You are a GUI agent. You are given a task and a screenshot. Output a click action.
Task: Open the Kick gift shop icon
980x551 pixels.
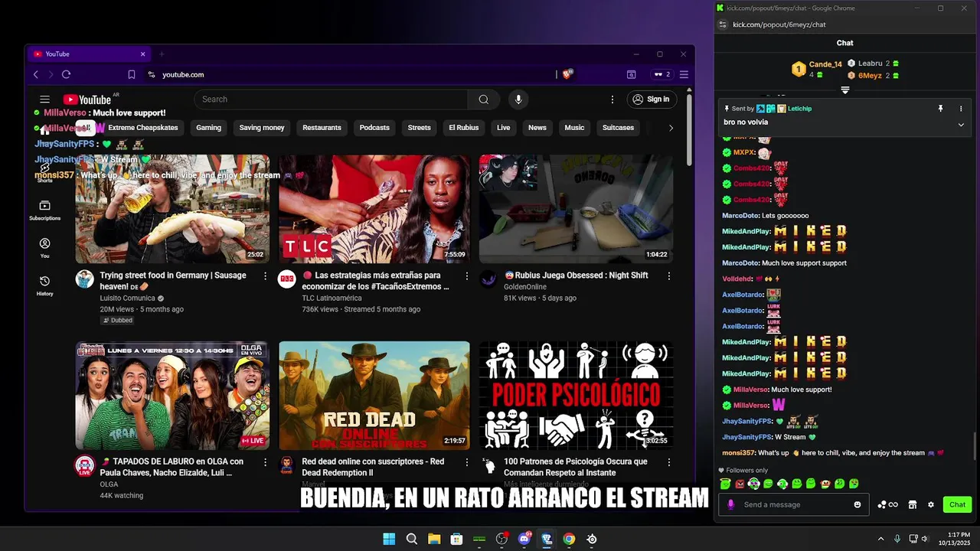(913, 505)
